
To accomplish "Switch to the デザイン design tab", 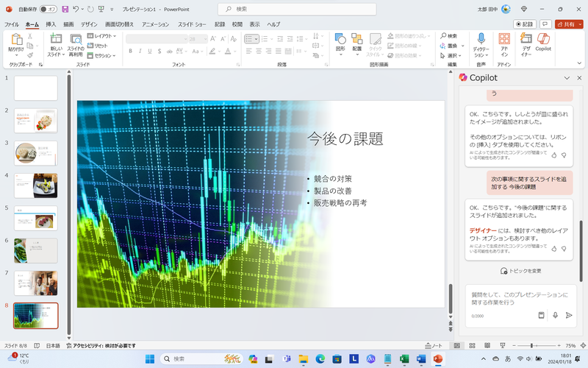I will coord(89,24).
